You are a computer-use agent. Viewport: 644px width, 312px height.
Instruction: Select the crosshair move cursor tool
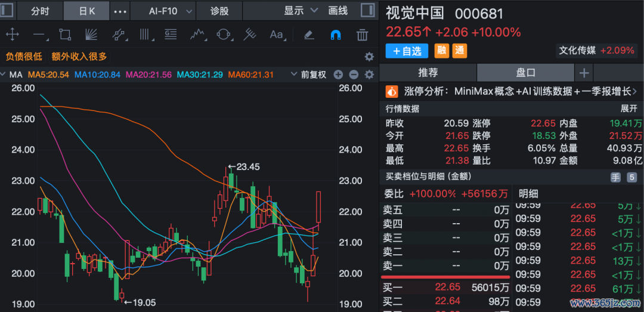coord(13,35)
